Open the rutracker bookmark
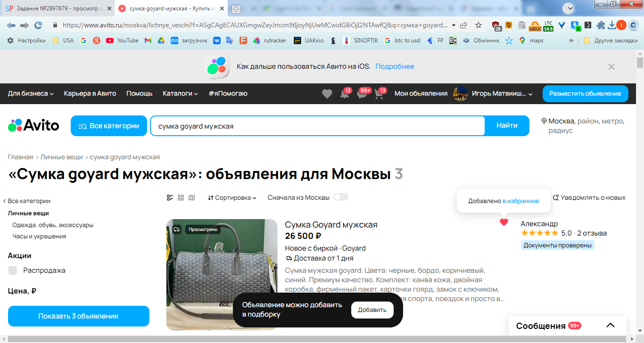Image resolution: width=644 pixels, height=343 pixels. pos(270,41)
